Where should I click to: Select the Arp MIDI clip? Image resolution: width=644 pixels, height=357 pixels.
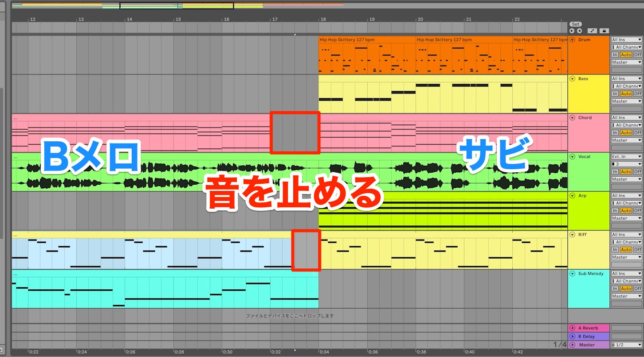click(443, 211)
